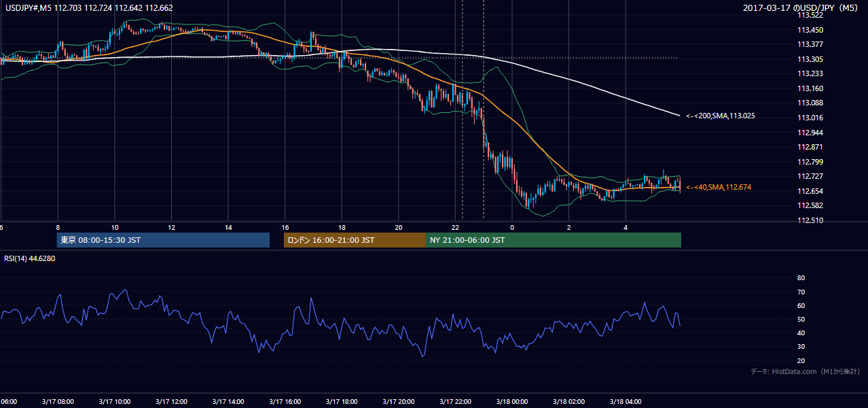The image size is (868, 408).
Task: Click hour label 22 under price chart
Action: tap(455, 227)
